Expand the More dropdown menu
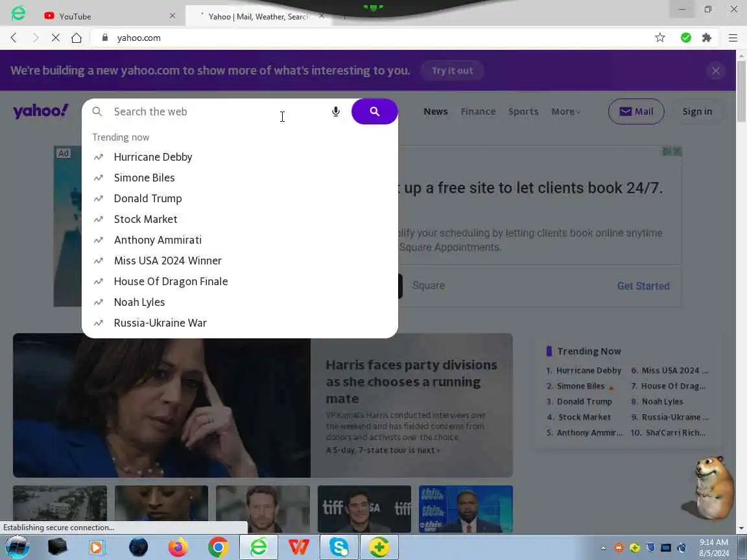 565,111
